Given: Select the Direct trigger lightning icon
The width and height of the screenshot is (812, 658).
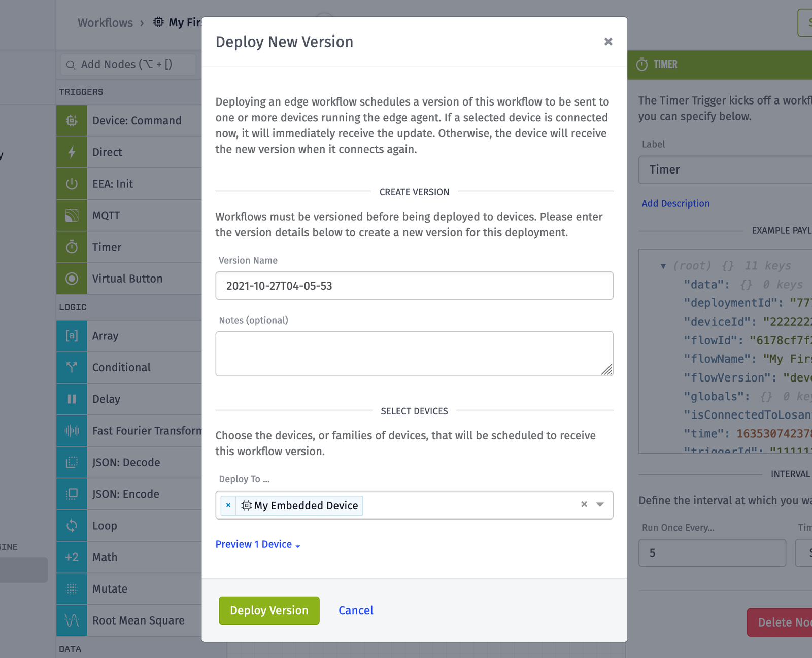Looking at the screenshot, I should pos(72,152).
